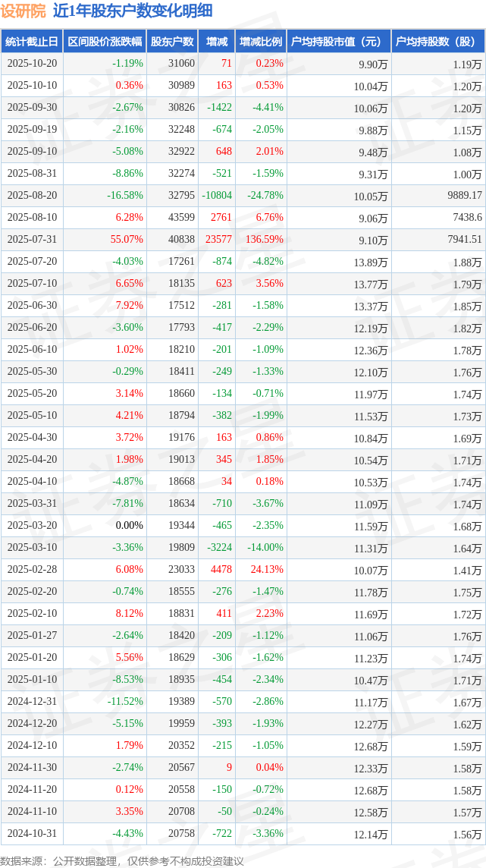Click the 户均持股市值（元） column header
Screen dimensions: 486x868
point(337,42)
